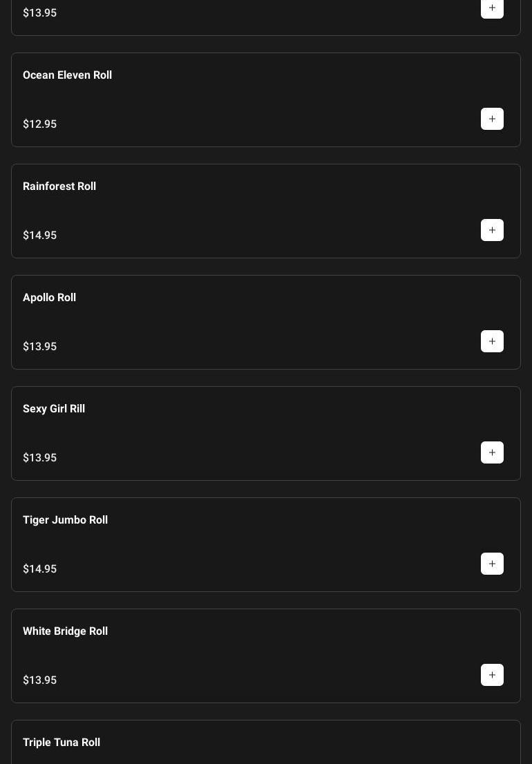The image size is (532, 764).
Task: Click the plus button on the topmost partially visible item
Action: 492,8
